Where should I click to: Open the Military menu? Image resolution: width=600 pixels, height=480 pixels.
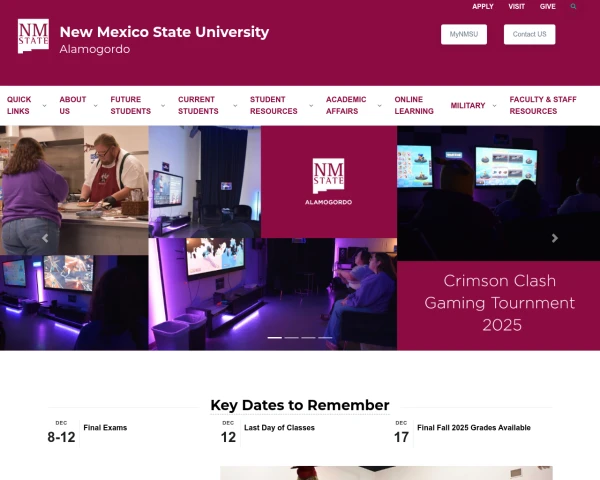[468, 106]
